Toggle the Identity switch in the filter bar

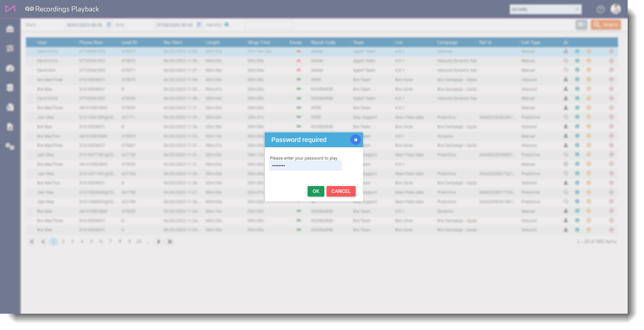tap(227, 24)
